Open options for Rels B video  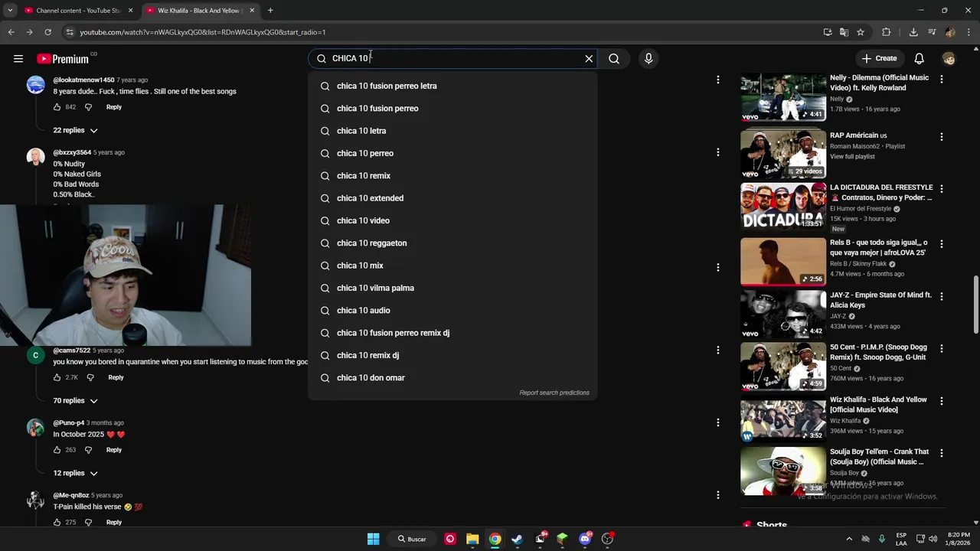(942, 244)
